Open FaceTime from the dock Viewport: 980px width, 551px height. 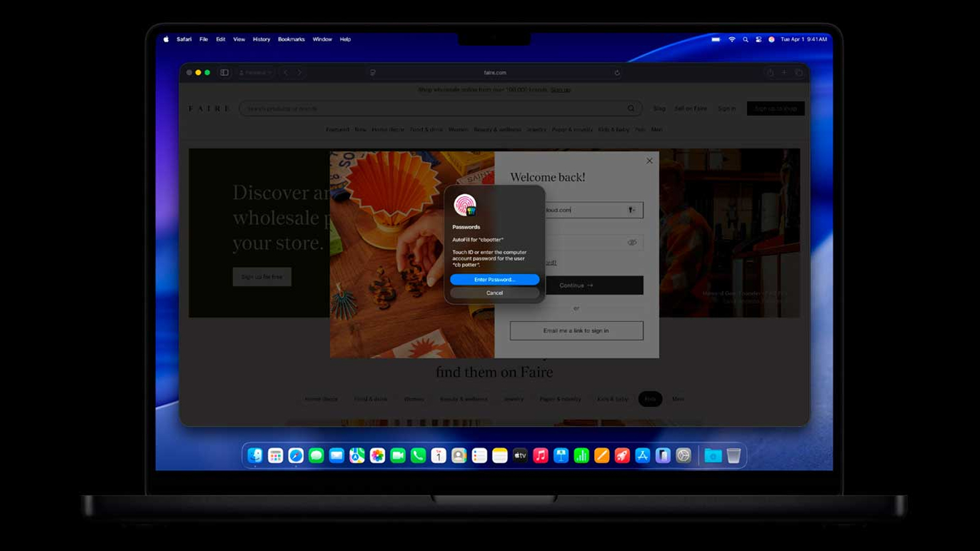[398, 455]
